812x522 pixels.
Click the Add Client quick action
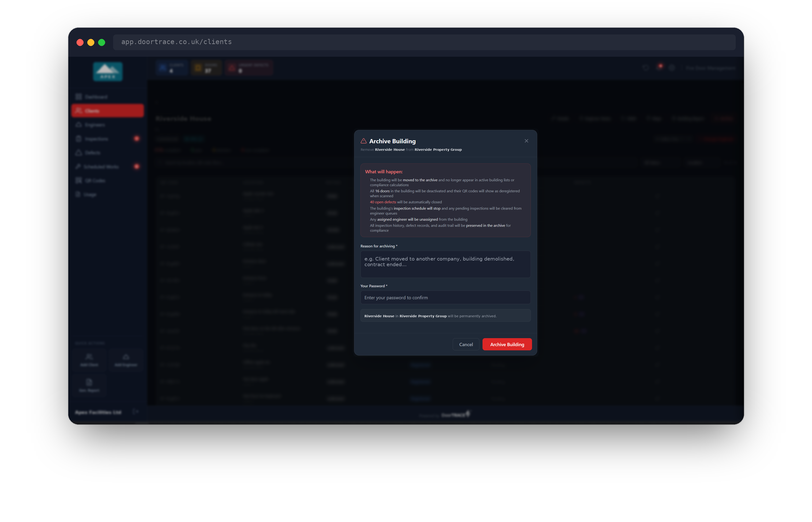coord(89,360)
